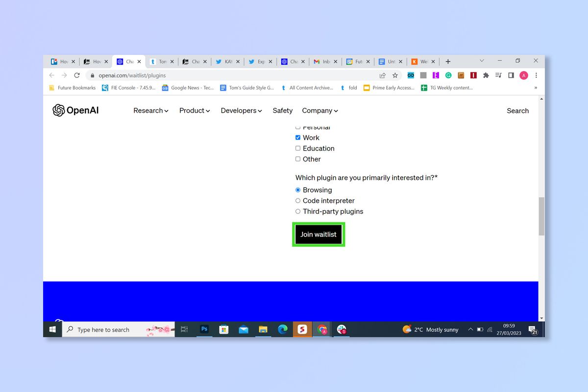Open the Research dropdown
The height and width of the screenshot is (392, 588).
[x=150, y=110]
